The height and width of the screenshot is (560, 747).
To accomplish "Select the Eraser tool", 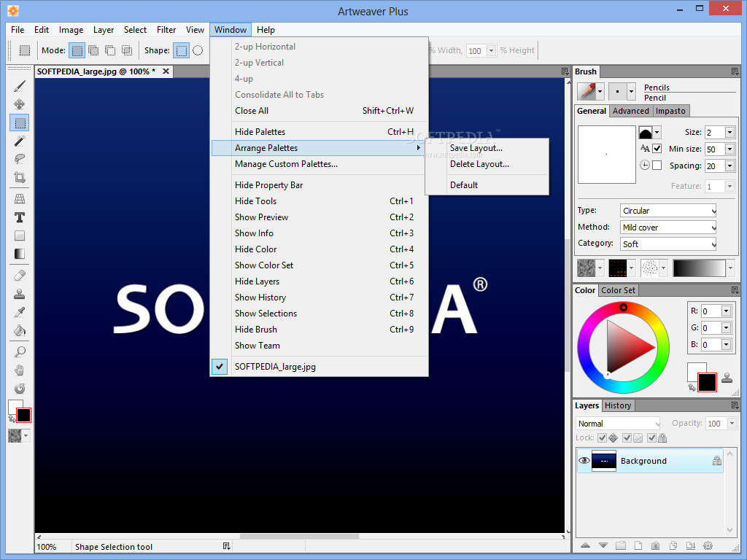I will (x=20, y=276).
